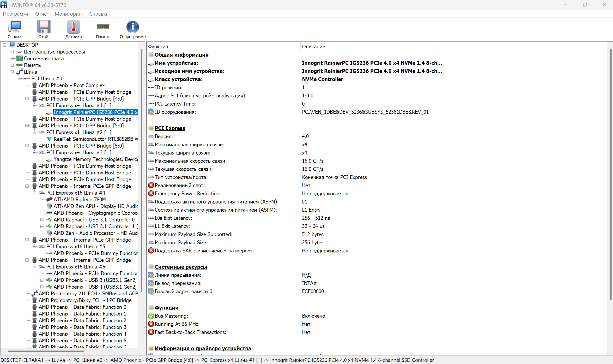Open the Программа menu
Screen dimensions: 613x364
click(x=16, y=14)
